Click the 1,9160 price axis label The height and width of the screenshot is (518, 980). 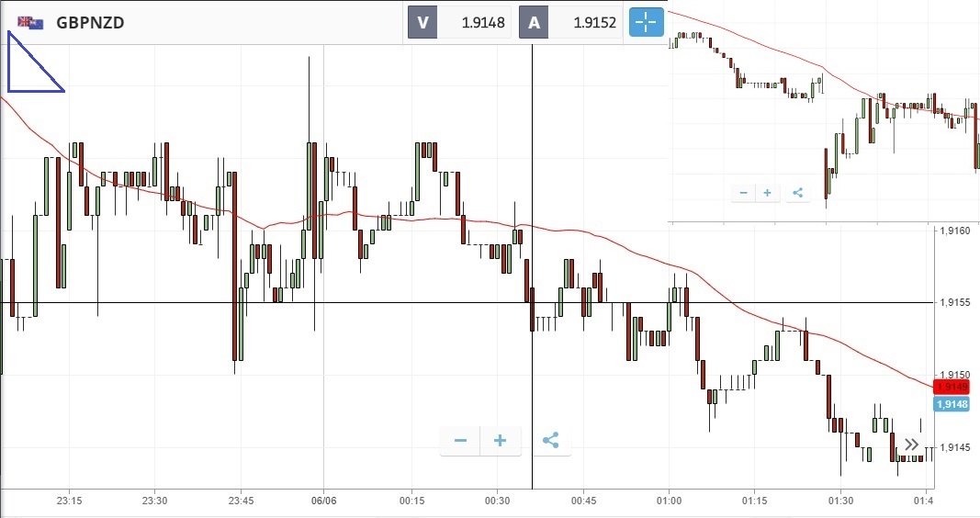956,231
